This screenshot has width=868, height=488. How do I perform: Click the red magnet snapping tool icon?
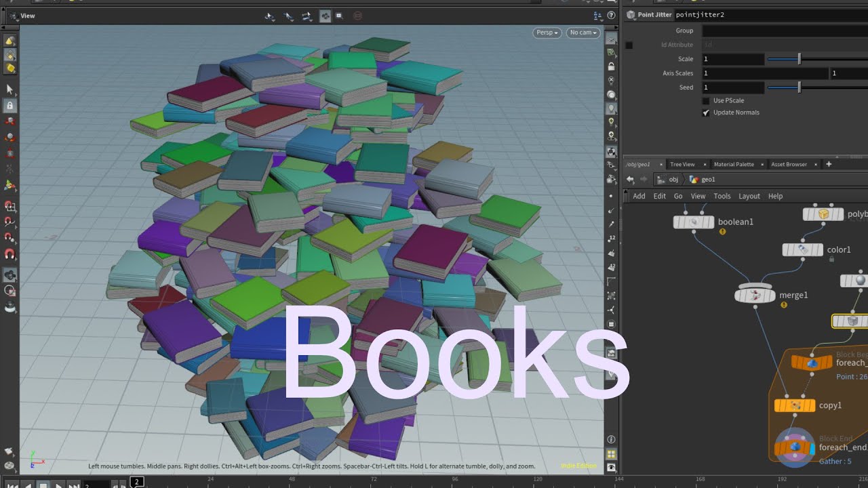tap(9, 254)
